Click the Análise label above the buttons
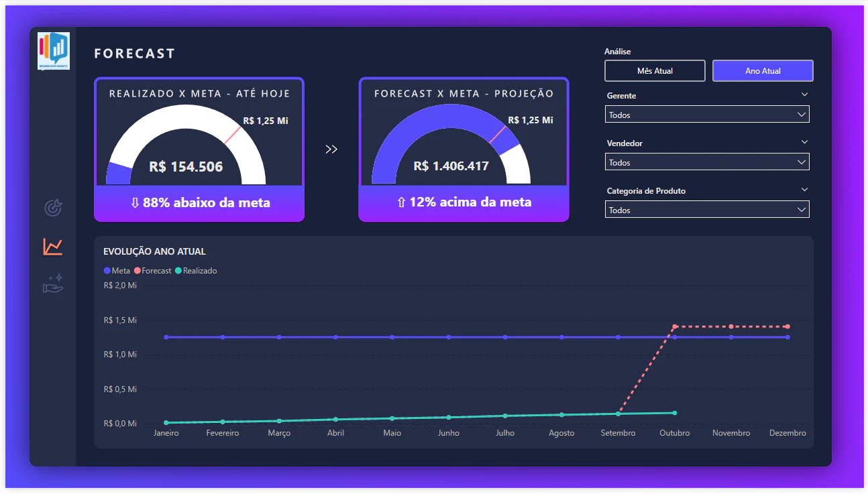Screen dimensions: 868x494 coord(617,52)
